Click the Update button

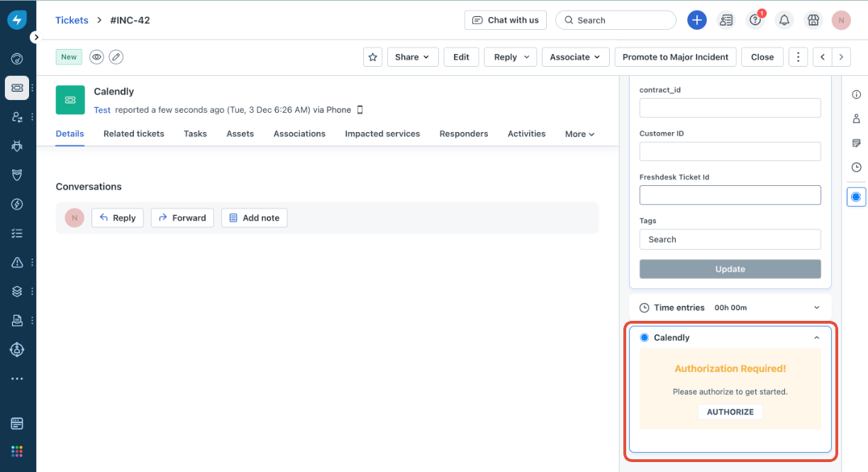pos(730,269)
